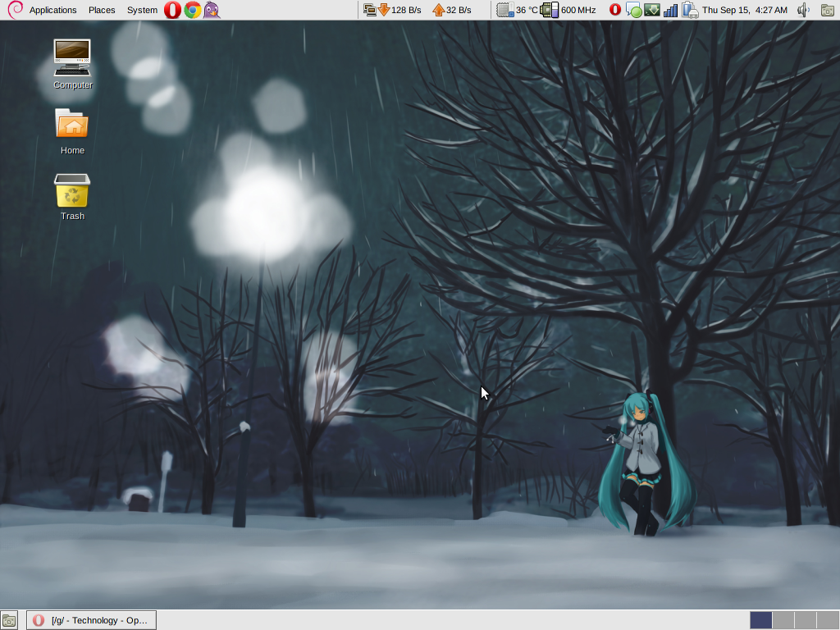This screenshot has height=630, width=840.
Task: Click the network monitor computers icon
Action: [370, 10]
